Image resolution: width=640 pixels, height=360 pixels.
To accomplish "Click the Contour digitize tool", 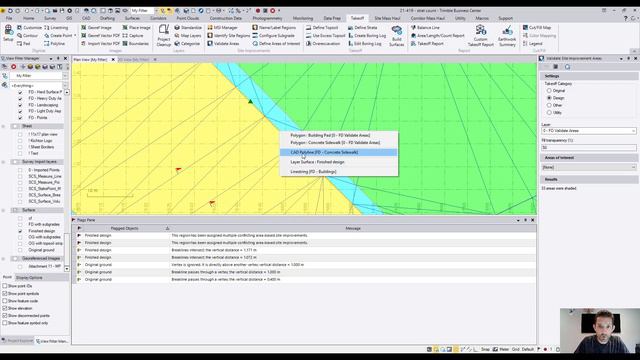I will pyautogui.click(x=27, y=36).
